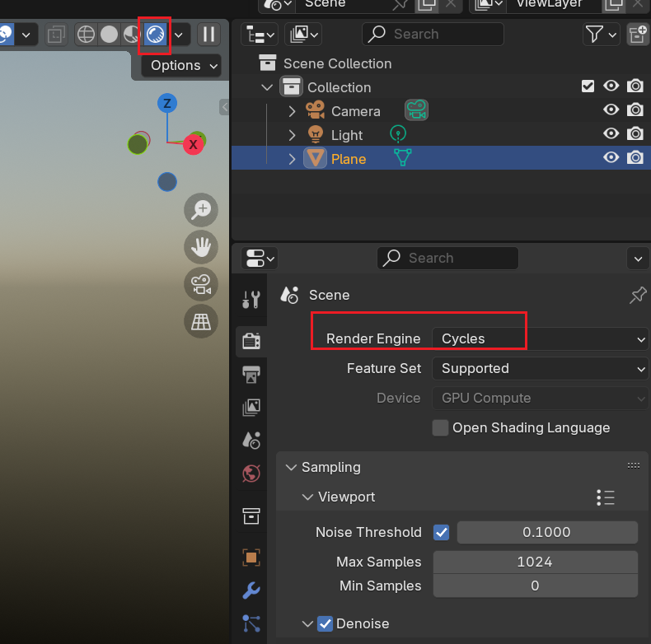Disable Light in renders

(x=635, y=134)
